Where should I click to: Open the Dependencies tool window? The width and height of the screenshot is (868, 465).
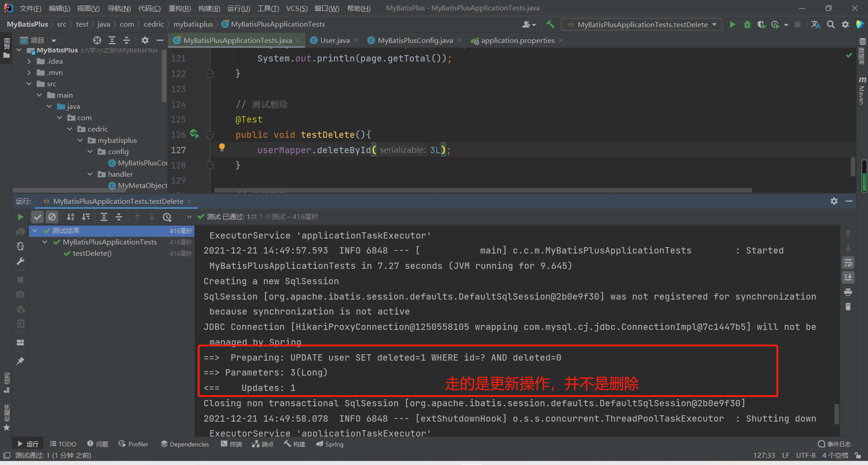pyautogui.click(x=185, y=444)
